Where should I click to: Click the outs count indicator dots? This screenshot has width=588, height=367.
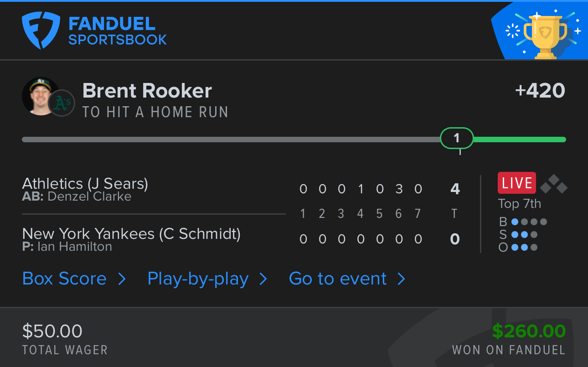tap(524, 248)
